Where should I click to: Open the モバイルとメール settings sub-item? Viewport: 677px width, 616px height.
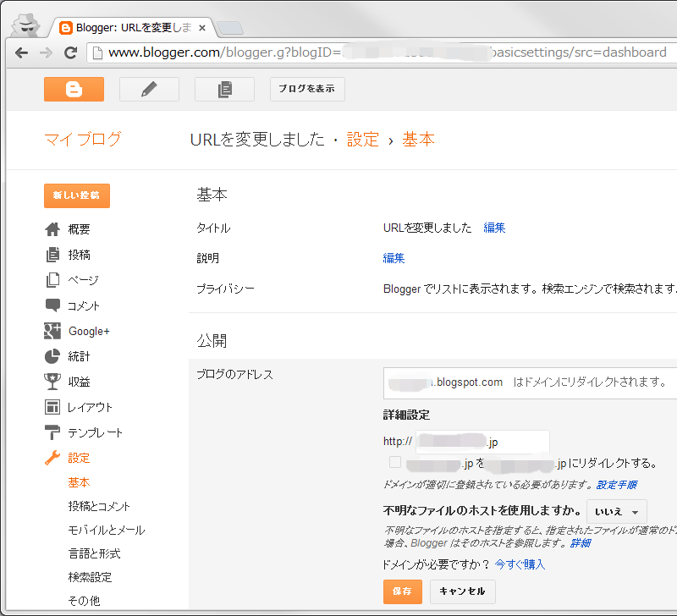click(x=107, y=530)
